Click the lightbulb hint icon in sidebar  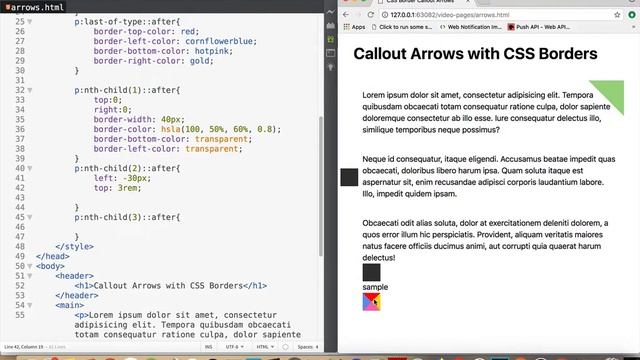(331, 67)
